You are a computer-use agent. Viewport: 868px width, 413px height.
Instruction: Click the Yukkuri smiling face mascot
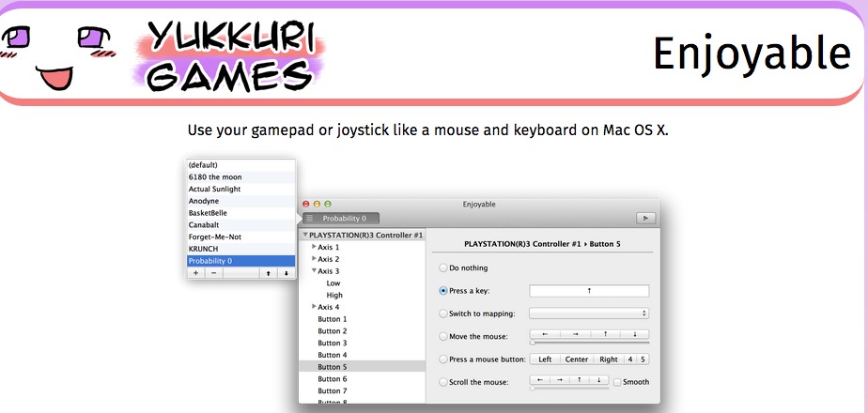57,57
